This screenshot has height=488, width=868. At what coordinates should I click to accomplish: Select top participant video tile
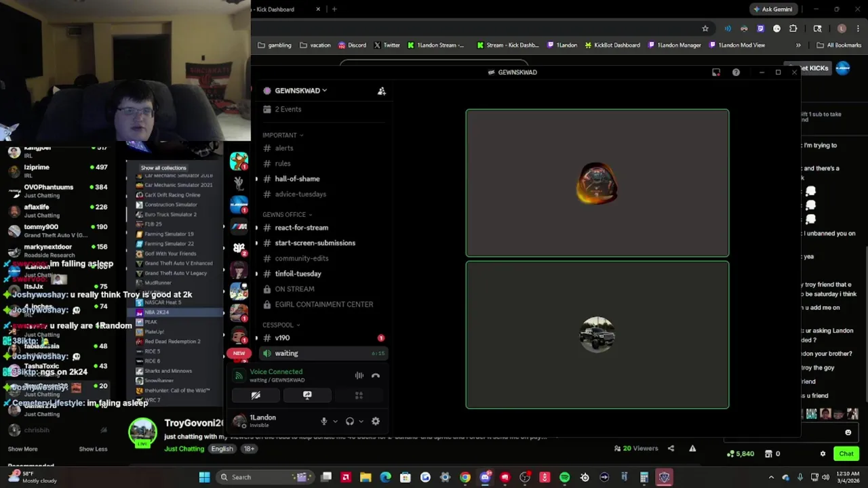[597, 183]
